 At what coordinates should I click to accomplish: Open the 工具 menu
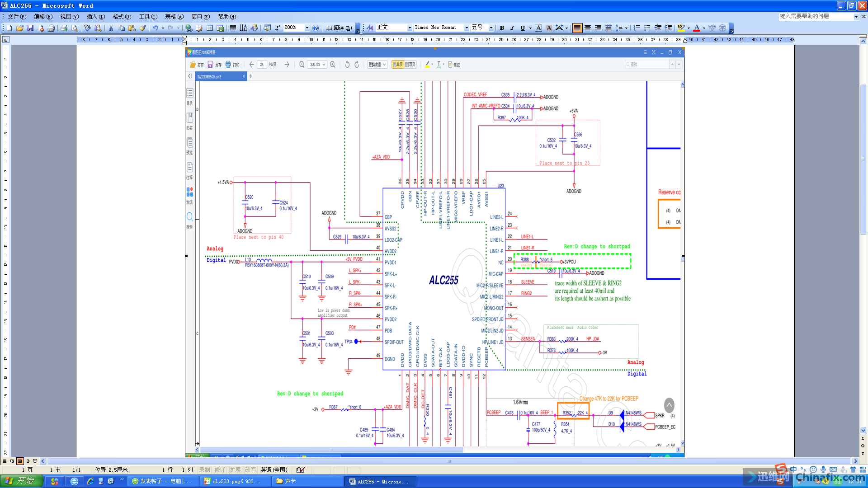[x=148, y=17]
